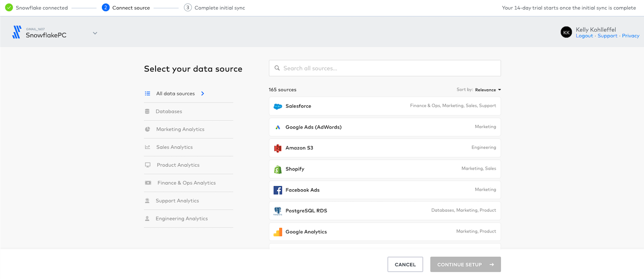Image resolution: width=644 pixels, height=279 pixels.
Task: Choose the Facebook Ads source name
Action: point(303,190)
